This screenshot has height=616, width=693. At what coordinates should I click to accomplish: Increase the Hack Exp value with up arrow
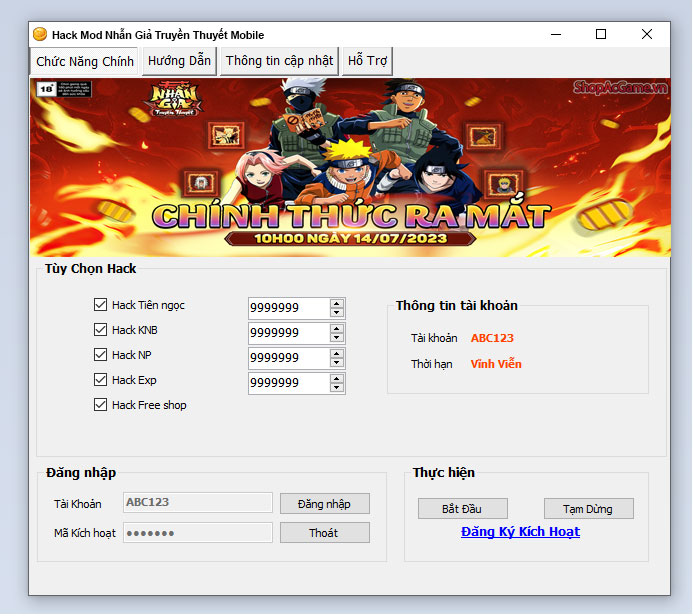coord(337,379)
